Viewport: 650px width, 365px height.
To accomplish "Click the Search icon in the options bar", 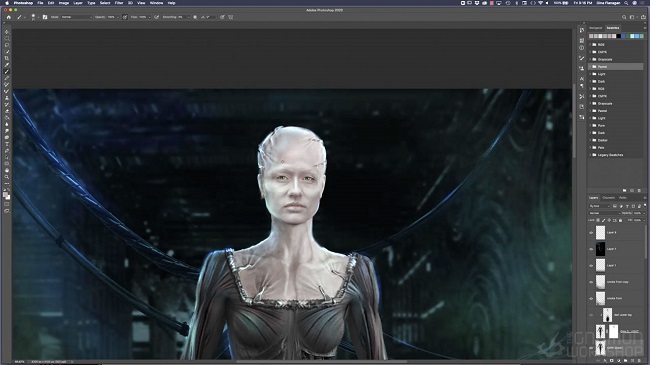I will (624, 17).
